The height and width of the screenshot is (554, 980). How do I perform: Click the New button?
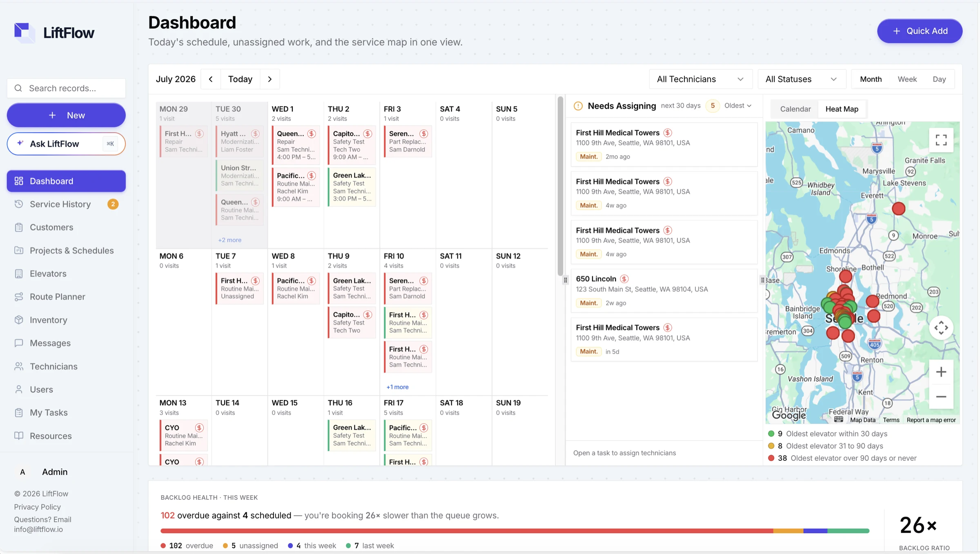pyautogui.click(x=66, y=115)
